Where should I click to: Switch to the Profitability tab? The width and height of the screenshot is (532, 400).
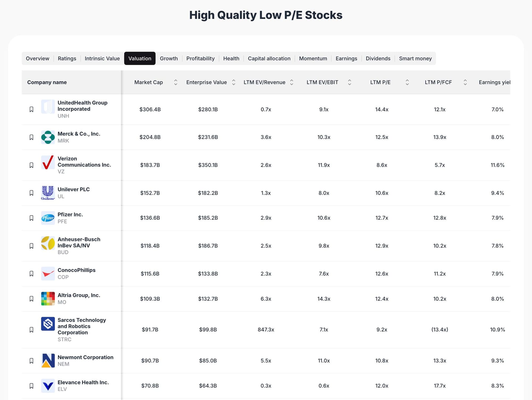click(x=200, y=59)
